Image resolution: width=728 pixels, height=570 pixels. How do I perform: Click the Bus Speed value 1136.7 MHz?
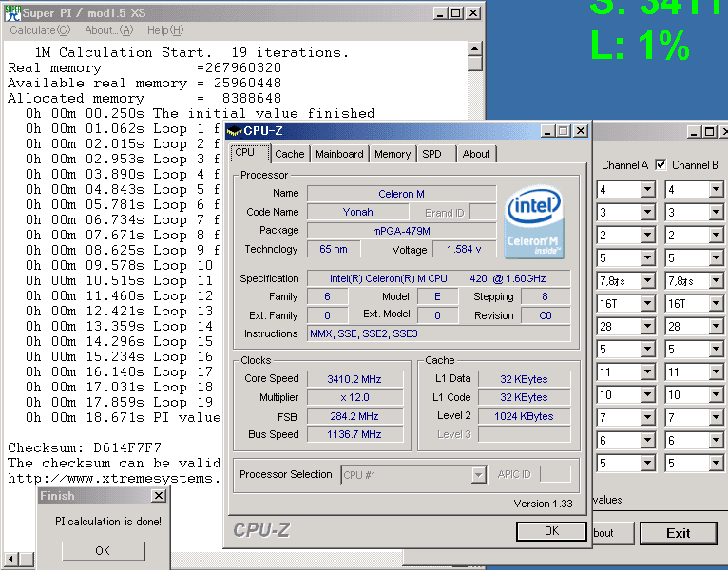(354, 434)
